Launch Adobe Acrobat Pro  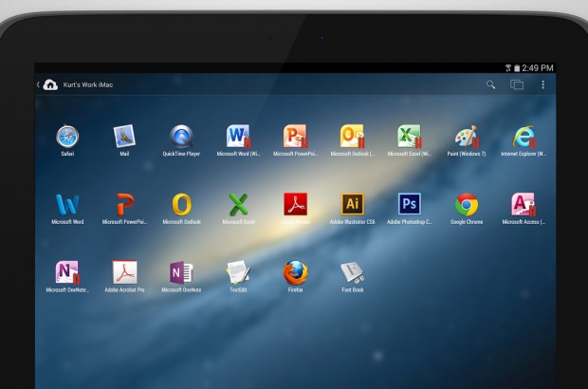(x=124, y=273)
